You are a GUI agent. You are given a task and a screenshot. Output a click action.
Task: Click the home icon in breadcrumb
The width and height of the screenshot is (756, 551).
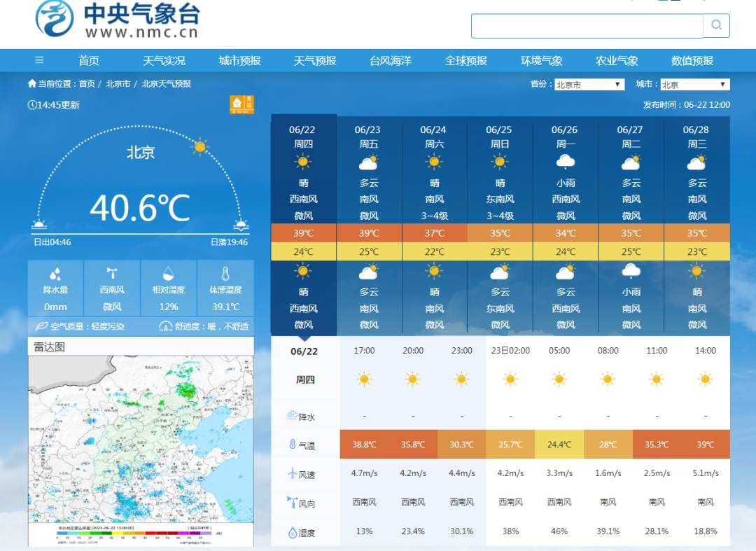coord(32,84)
